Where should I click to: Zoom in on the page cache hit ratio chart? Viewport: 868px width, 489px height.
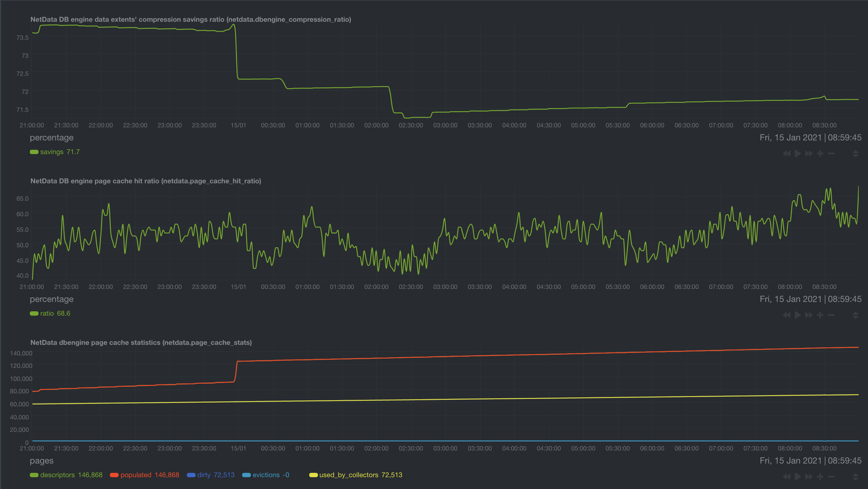(x=820, y=315)
